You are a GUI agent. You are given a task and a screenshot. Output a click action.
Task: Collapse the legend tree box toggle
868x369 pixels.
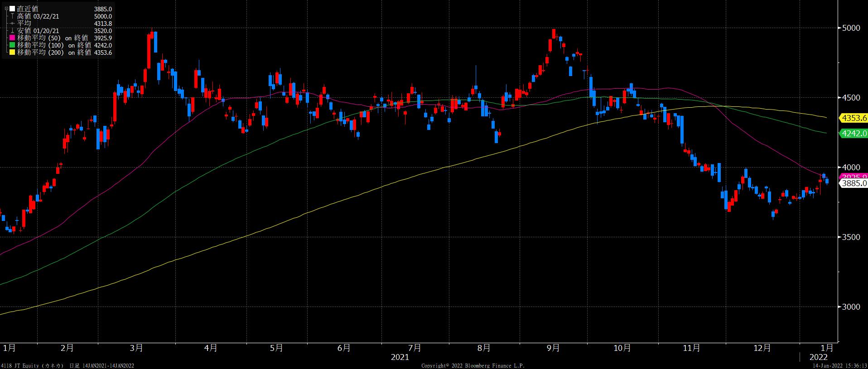point(6,9)
